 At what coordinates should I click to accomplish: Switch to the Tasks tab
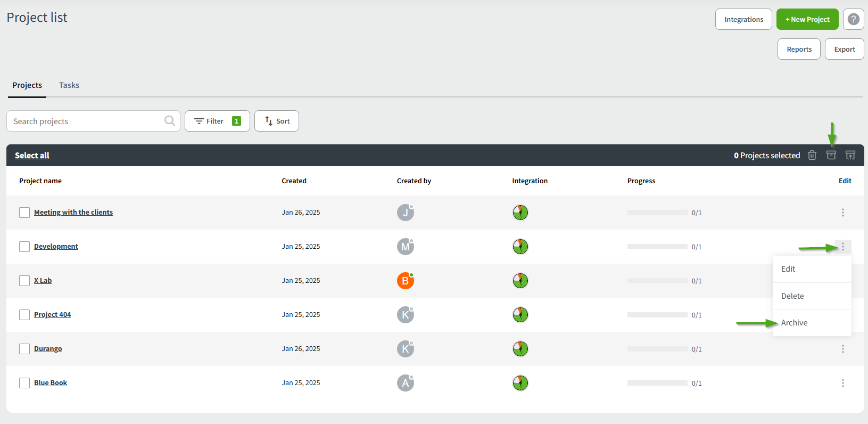click(x=69, y=85)
